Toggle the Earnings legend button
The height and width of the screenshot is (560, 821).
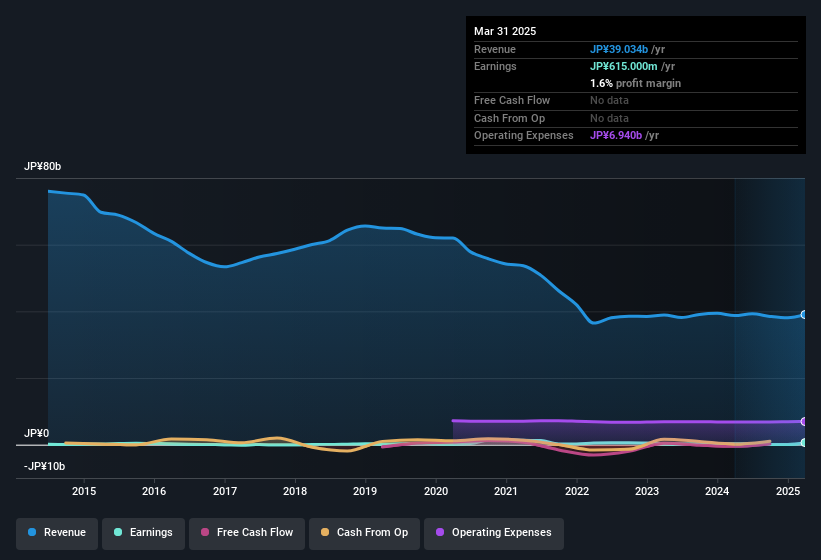[x=143, y=533]
